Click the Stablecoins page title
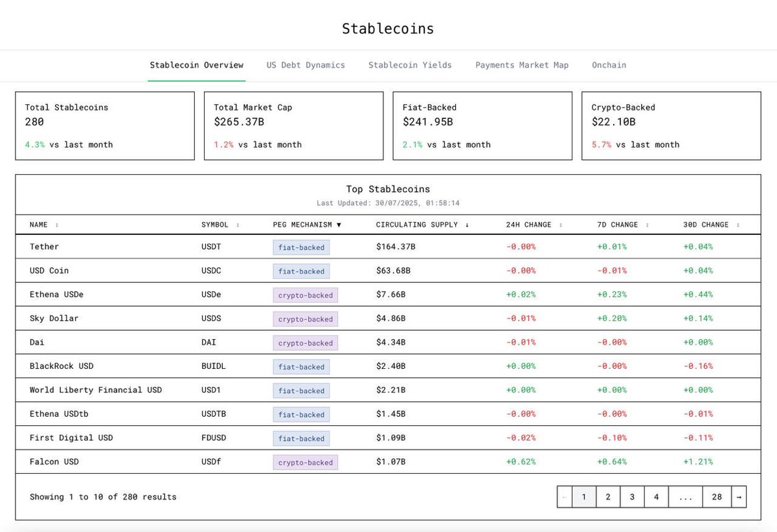The image size is (777, 532). [388, 29]
